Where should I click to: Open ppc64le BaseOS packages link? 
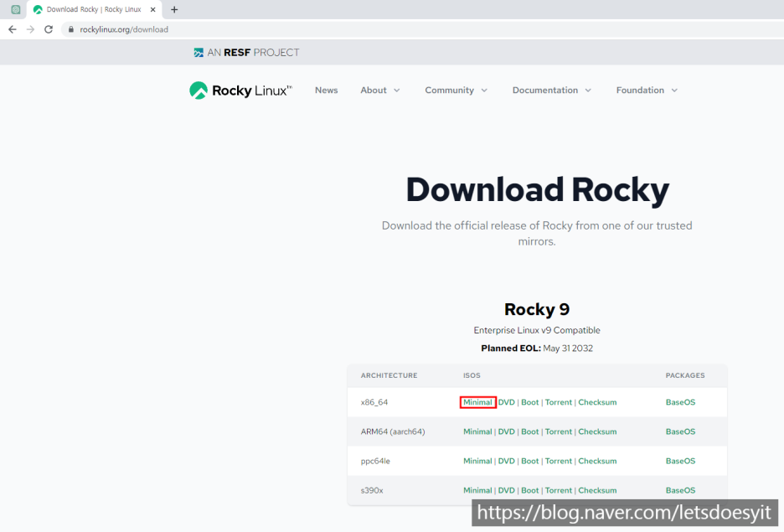click(x=680, y=462)
